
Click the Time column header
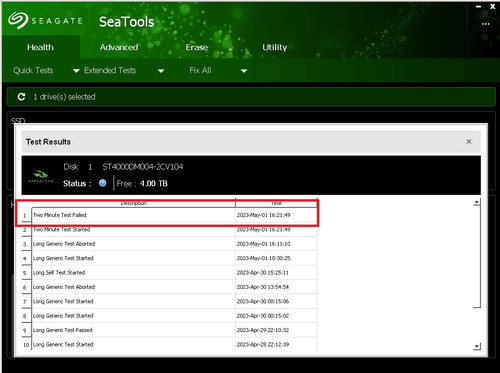point(276,203)
